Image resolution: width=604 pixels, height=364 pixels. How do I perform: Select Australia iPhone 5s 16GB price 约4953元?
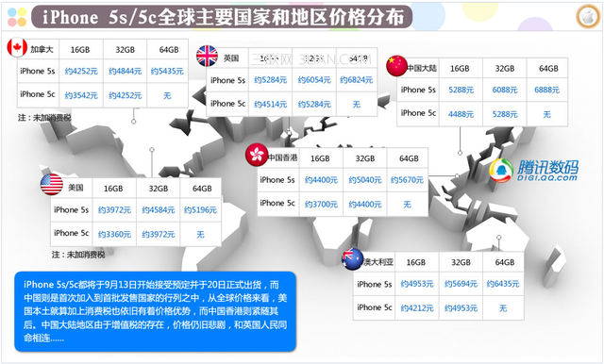[x=417, y=284]
